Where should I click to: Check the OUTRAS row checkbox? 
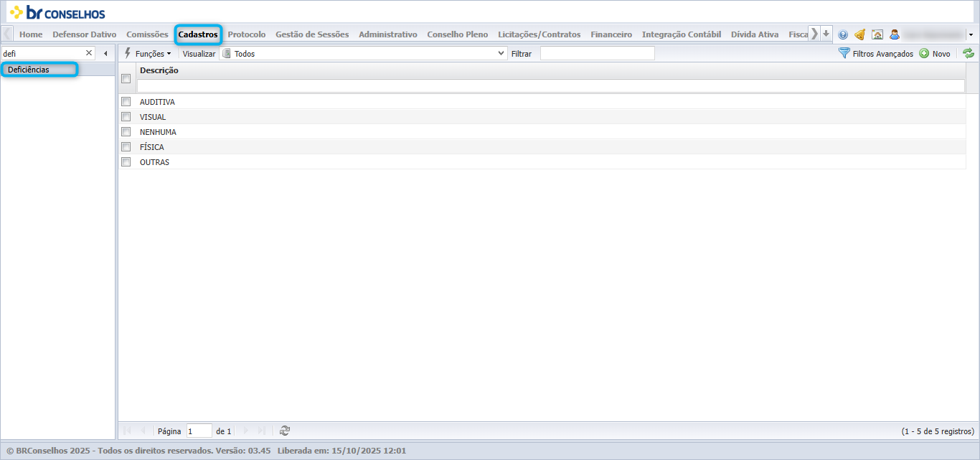126,162
